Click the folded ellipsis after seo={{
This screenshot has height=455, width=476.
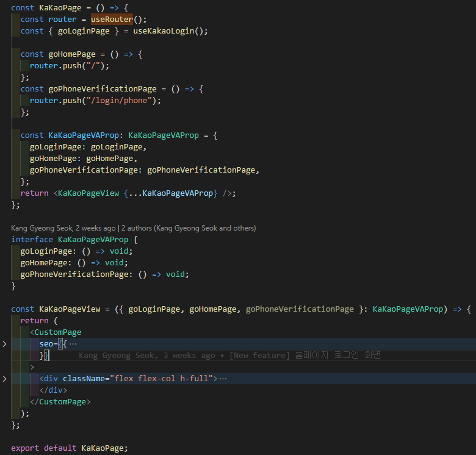point(73,344)
